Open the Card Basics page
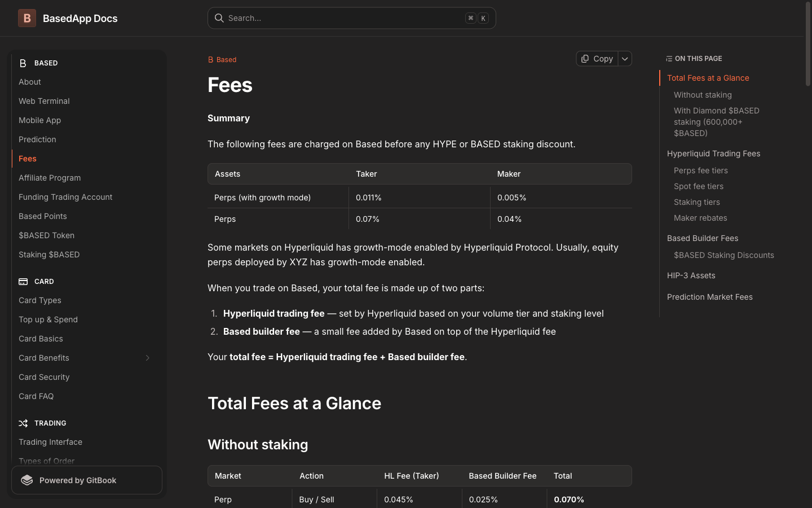 pos(87,339)
